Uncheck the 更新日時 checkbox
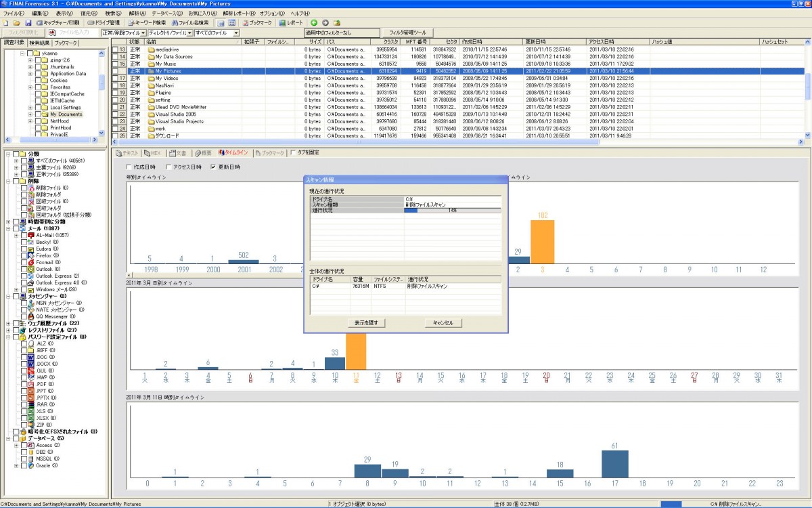The image size is (812, 508). 213,167
